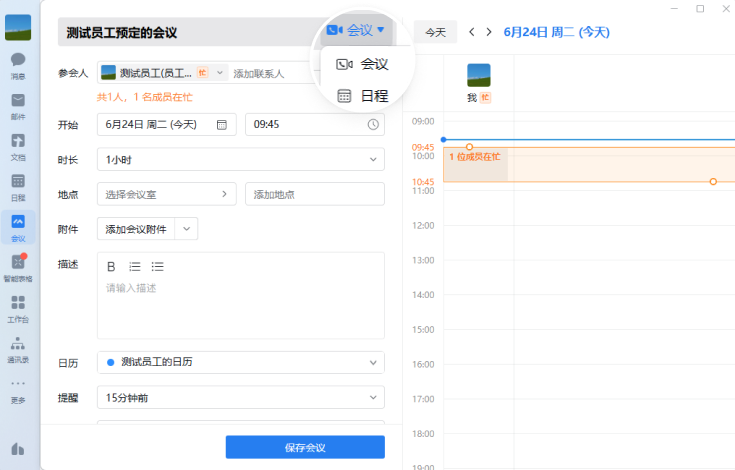Select 日程 option in type menu
Viewport: 735px width, 470px height.
tap(362, 96)
